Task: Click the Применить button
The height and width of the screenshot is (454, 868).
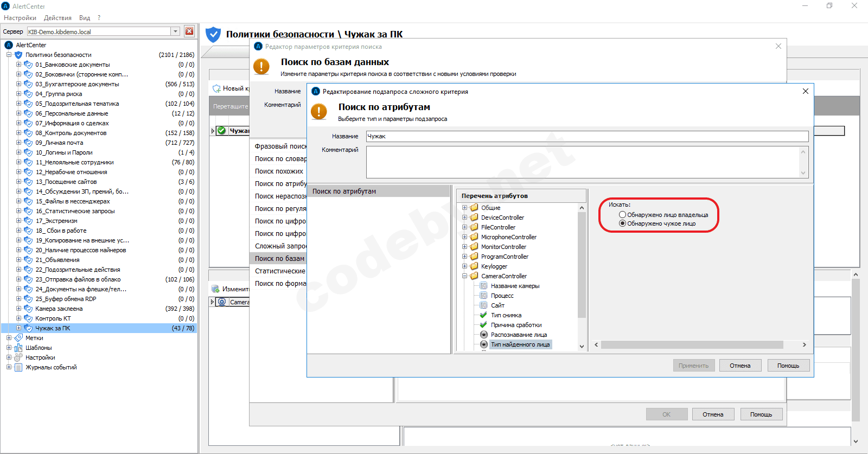Action: click(694, 366)
